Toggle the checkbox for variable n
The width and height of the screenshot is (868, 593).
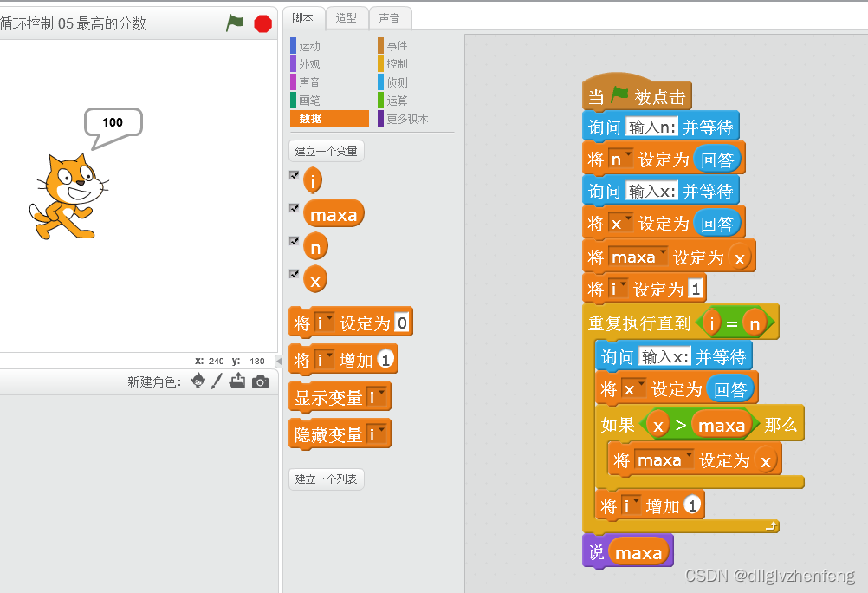[x=294, y=241]
